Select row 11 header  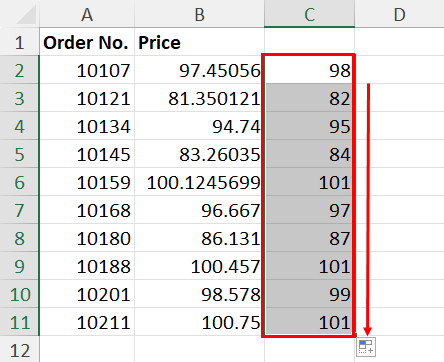point(19,322)
